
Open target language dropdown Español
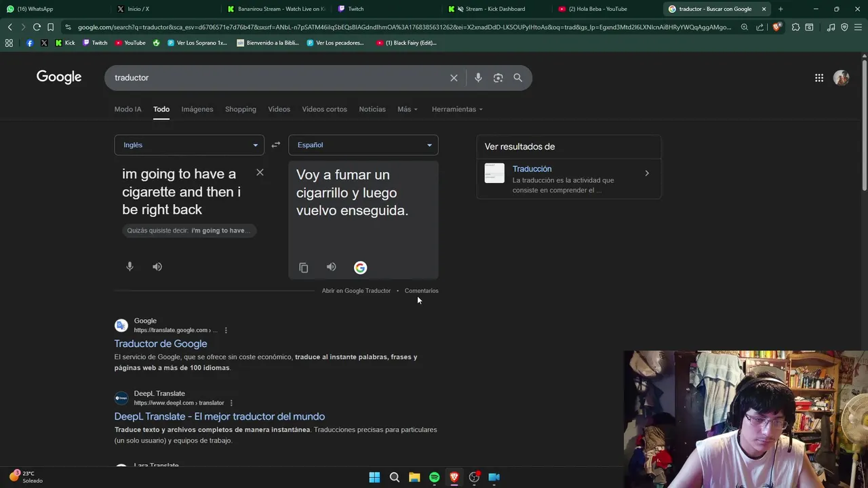point(363,145)
